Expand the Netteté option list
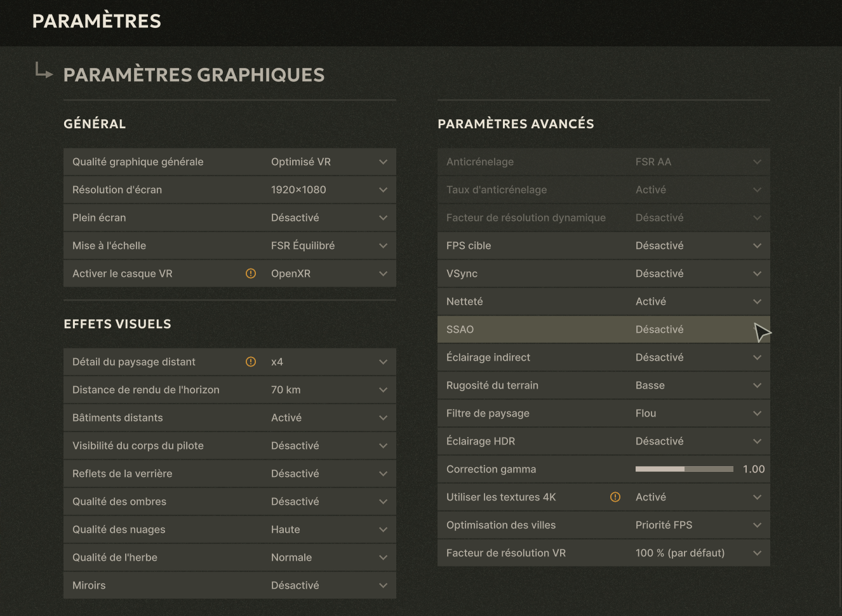This screenshot has width=842, height=616. click(604, 302)
